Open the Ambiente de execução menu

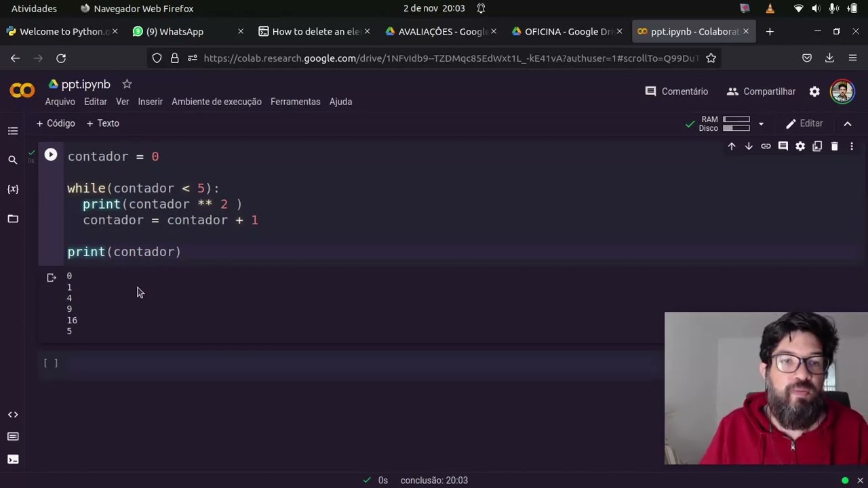[216, 102]
